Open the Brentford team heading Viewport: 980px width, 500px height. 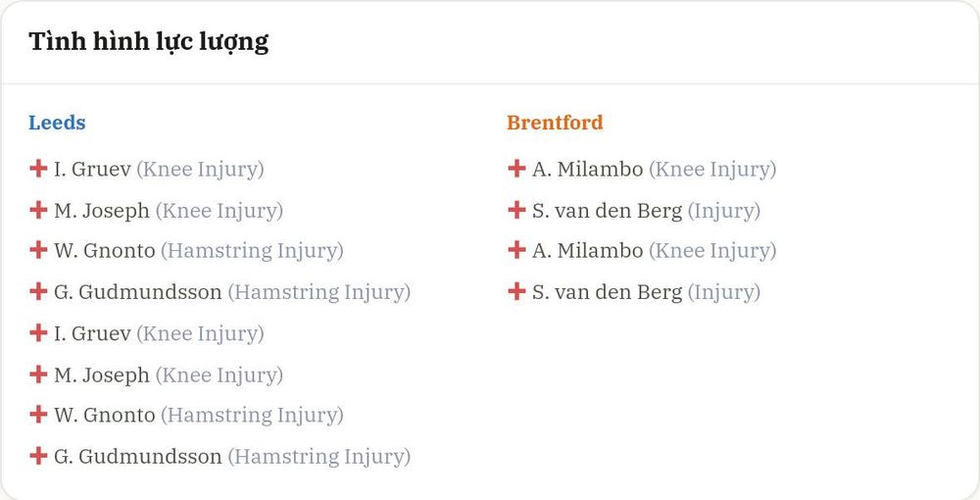coord(555,123)
